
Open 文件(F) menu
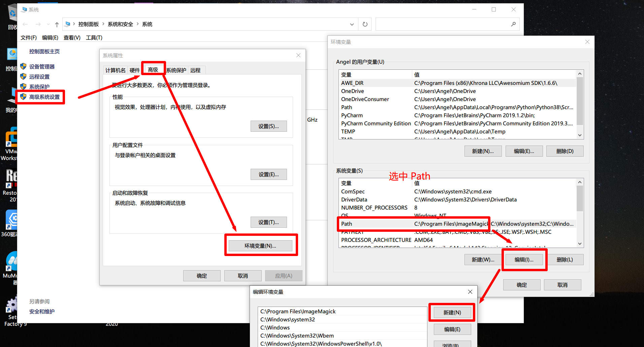(x=29, y=38)
